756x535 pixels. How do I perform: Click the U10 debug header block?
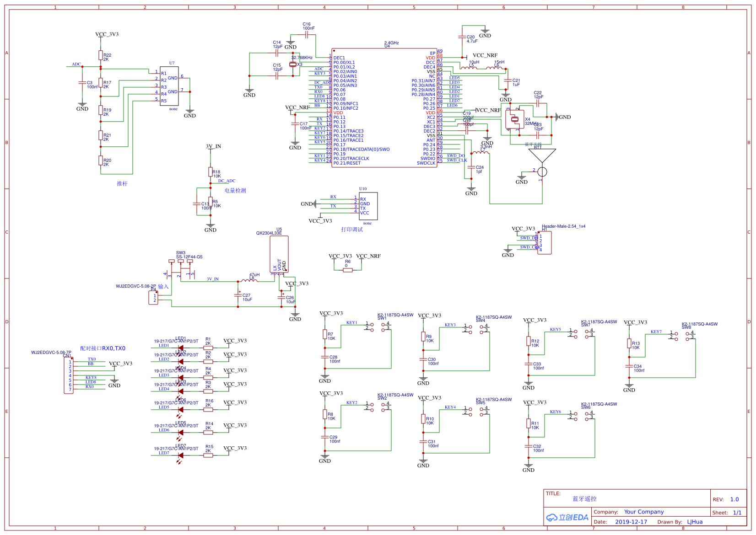coord(368,206)
